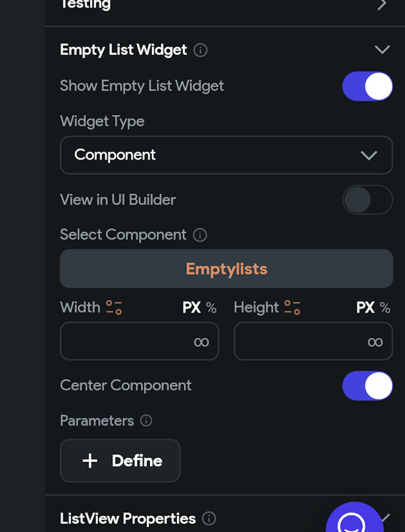Collapse the Empty List Widget section
The image size is (405, 532).
coord(382,50)
